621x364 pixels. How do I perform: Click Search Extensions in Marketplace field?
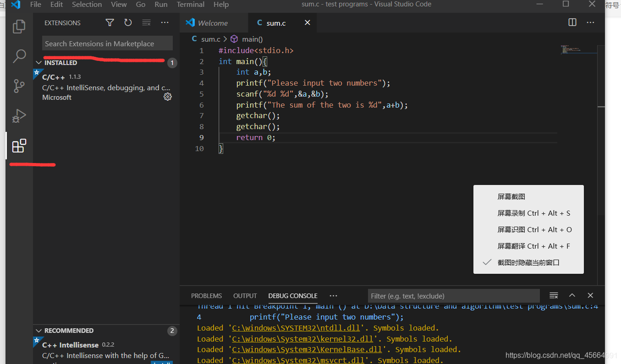pyautogui.click(x=107, y=43)
